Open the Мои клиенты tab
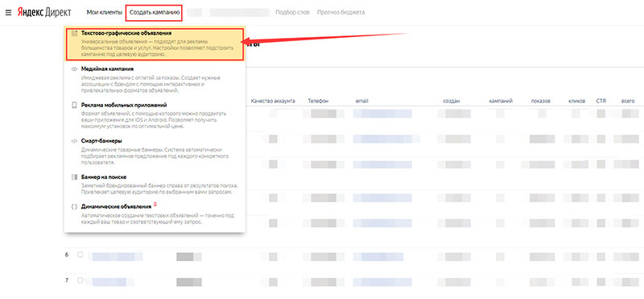This screenshot has width=644, height=299. 105,13
